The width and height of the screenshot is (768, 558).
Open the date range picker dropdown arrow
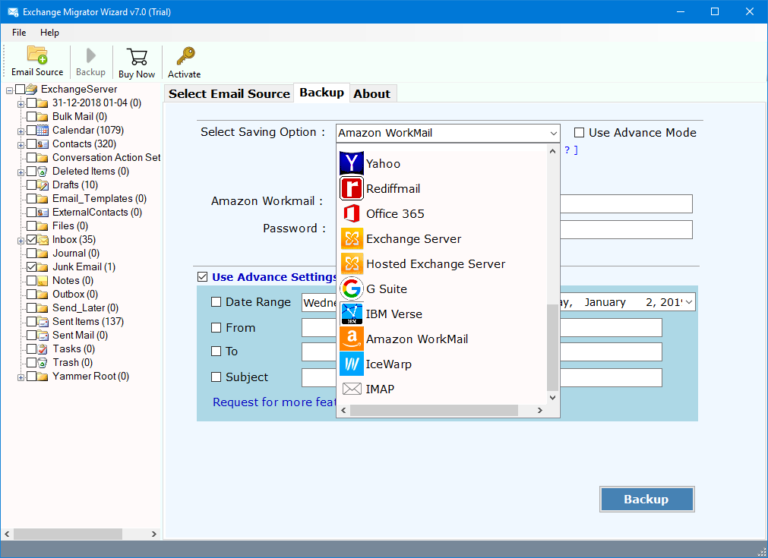pos(689,302)
